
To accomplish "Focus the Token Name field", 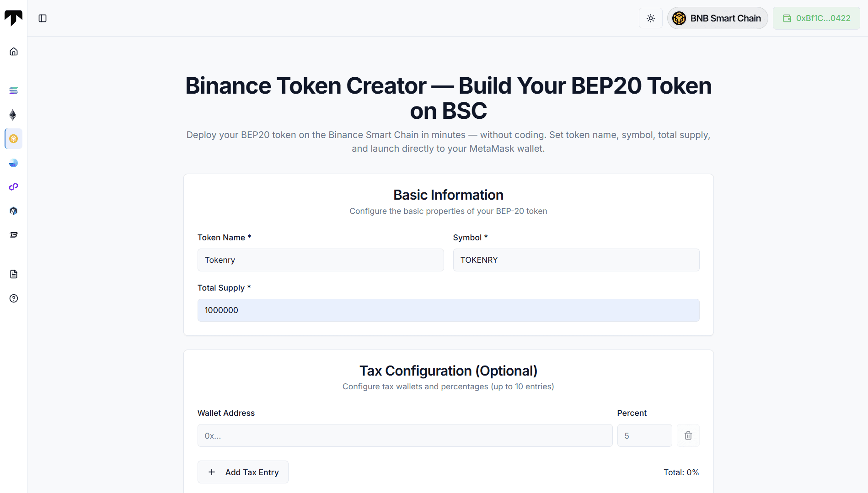I will 320,260.
